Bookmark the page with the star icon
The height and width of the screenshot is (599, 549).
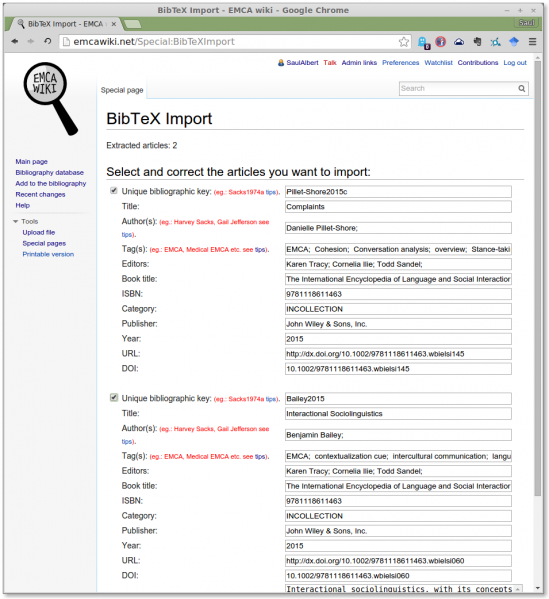click(403, 42)
